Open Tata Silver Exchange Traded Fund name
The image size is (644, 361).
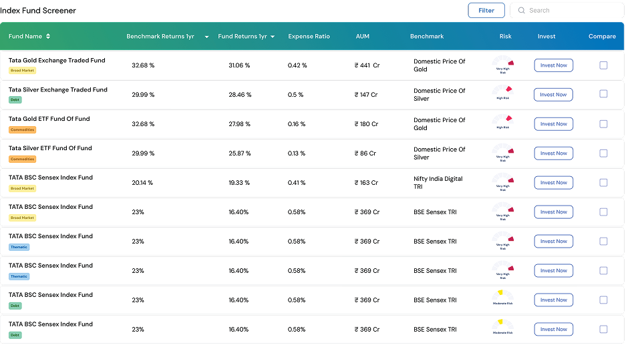click(x=58, y=89)
